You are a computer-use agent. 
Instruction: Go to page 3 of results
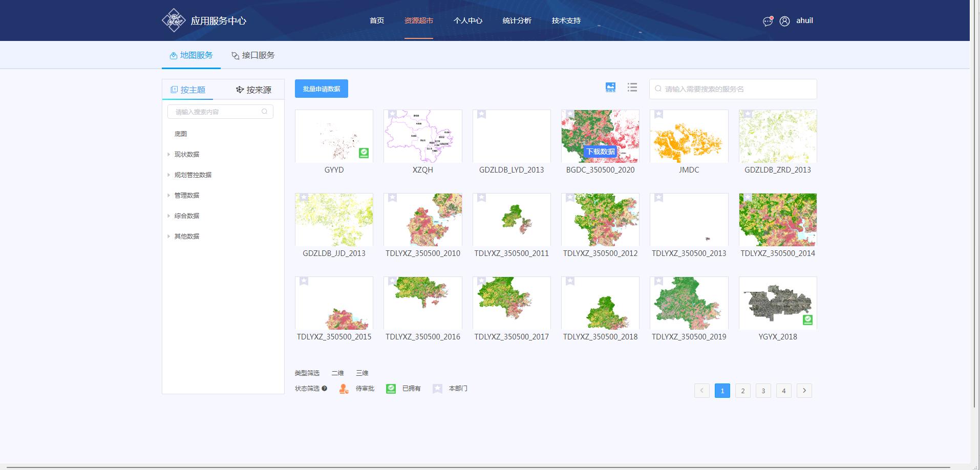pos(763,391)
